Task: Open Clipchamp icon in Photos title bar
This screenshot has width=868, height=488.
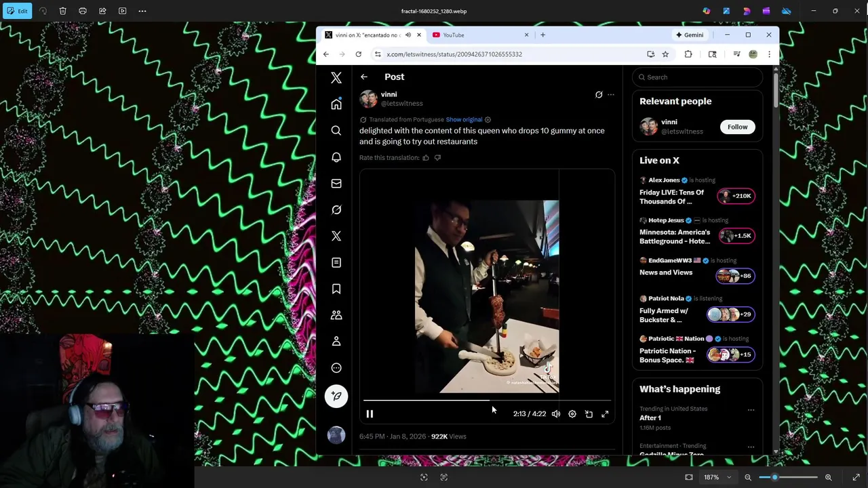Action: pos(766,11)
